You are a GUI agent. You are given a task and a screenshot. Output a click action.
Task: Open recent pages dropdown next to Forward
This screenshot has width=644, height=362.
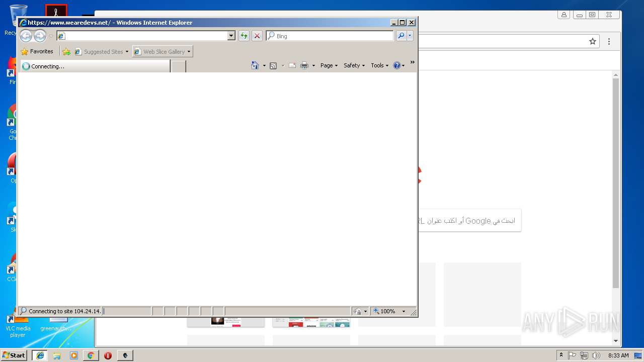[x=51, y=36]
